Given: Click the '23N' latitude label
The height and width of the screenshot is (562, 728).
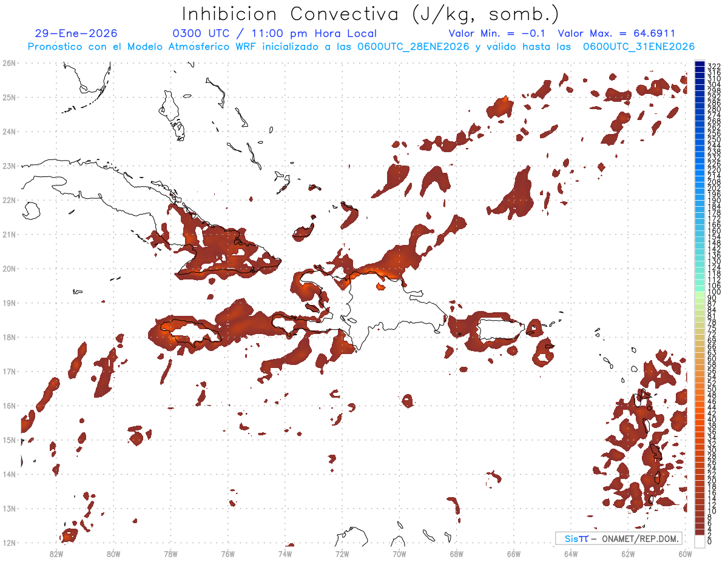Looking at the screenshot, I should pyautogui.click(x=9, y=166).
